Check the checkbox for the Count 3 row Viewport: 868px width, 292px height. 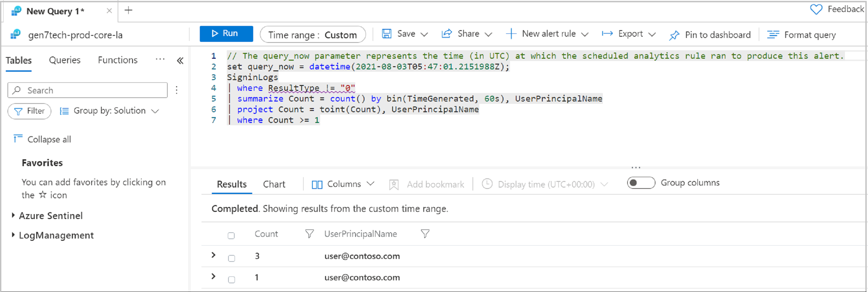[231, 258]
